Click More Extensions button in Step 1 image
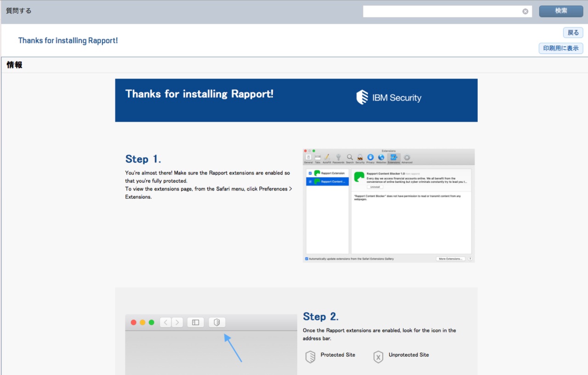This screenshot has height=375, width=588. (451, 259)
